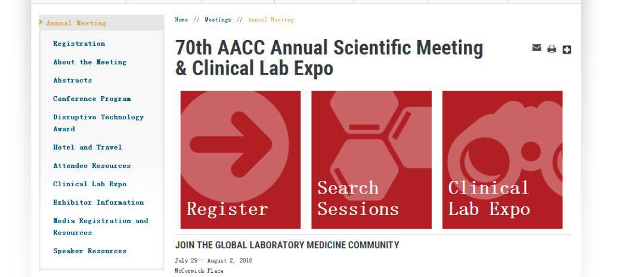The image size is (644, 277).
Task: Open the Register arrow tile
Action: 240,159
